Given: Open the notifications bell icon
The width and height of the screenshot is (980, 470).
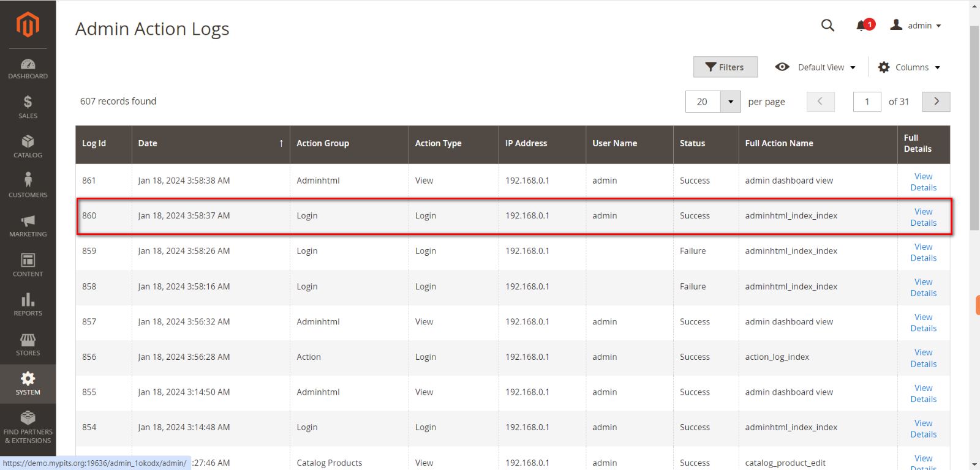Looking at the screenshot, I should point(862,26).
